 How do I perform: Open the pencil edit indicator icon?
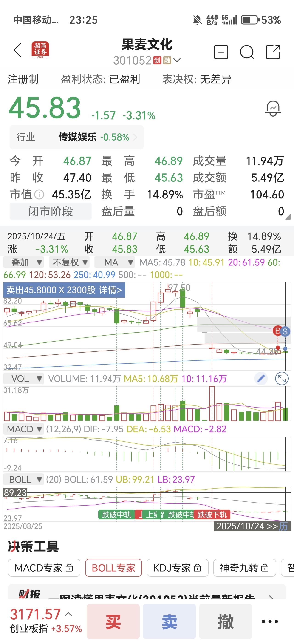click(261, 379)
